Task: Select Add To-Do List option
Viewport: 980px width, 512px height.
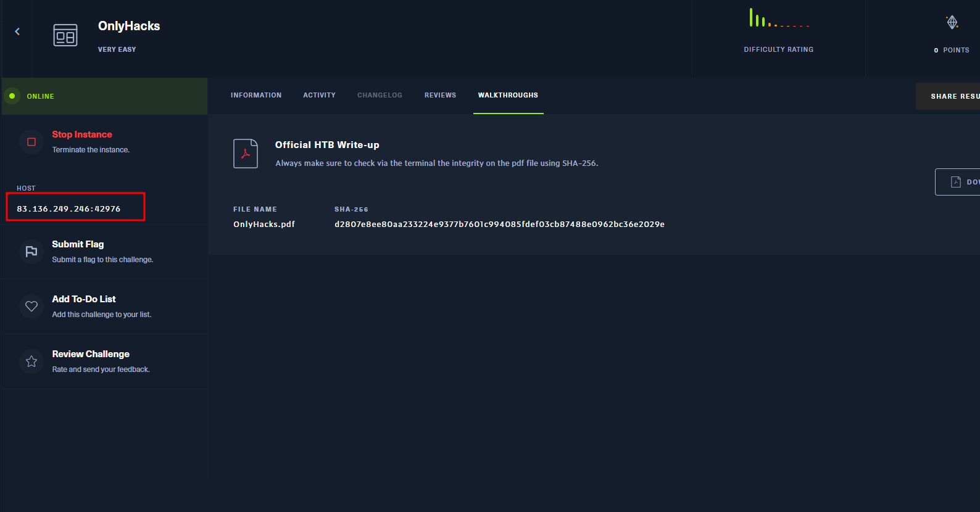Action: pos(84,299)
